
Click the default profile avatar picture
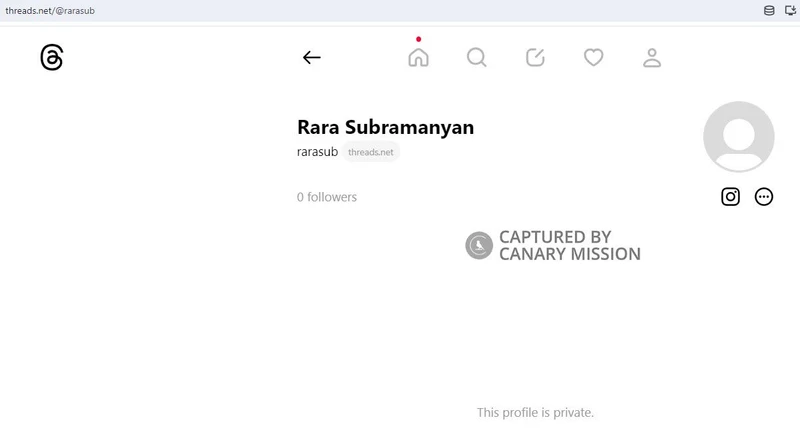point(738,136)
